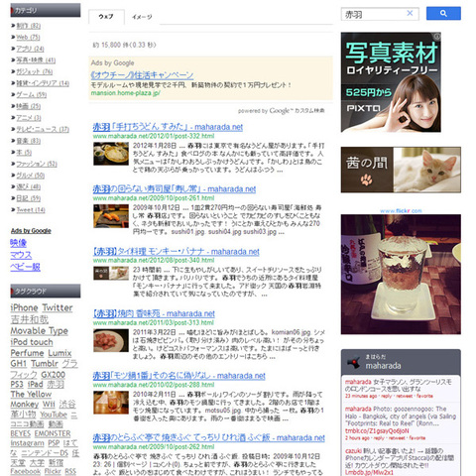Open result 赤羽のとらふぐ亭で焼きふぐ

pyautogui.click(x=208, y=438)
